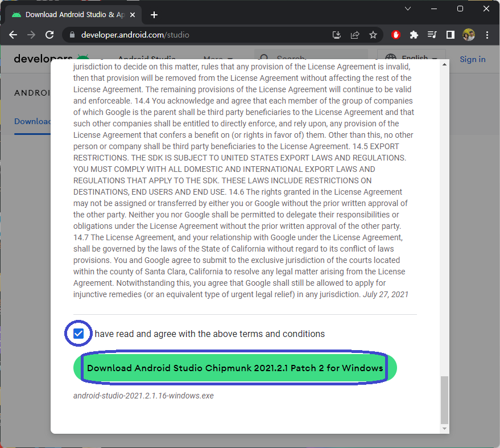Open the media control icon
500x448 pixels.
coord(432,35)
